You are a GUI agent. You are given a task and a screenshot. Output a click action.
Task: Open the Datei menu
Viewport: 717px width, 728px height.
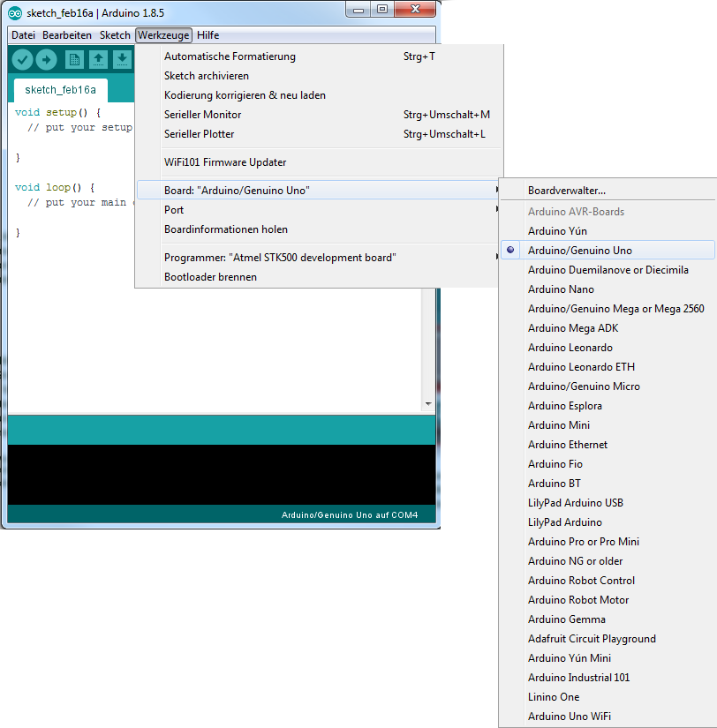coord(23,35)
